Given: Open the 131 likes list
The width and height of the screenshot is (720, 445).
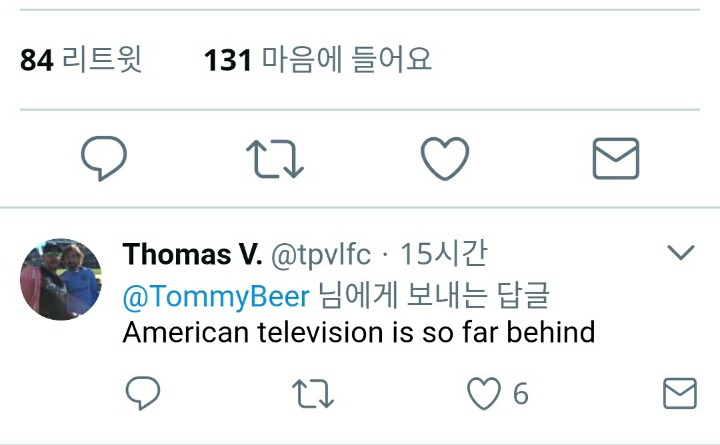Looking at the screenshot, I should (x=317, y=60).
